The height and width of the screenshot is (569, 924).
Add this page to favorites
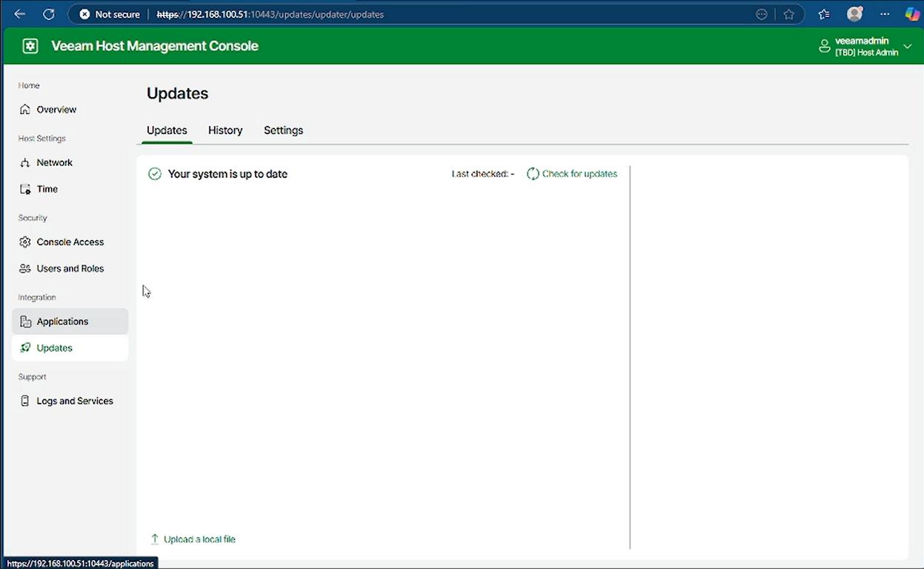point(789,14)
